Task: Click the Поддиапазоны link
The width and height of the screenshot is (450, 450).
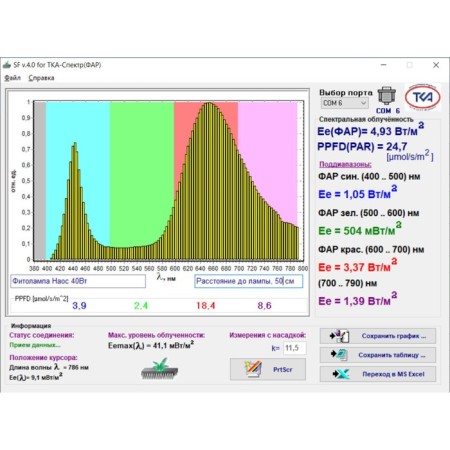Action: (345, 164)
